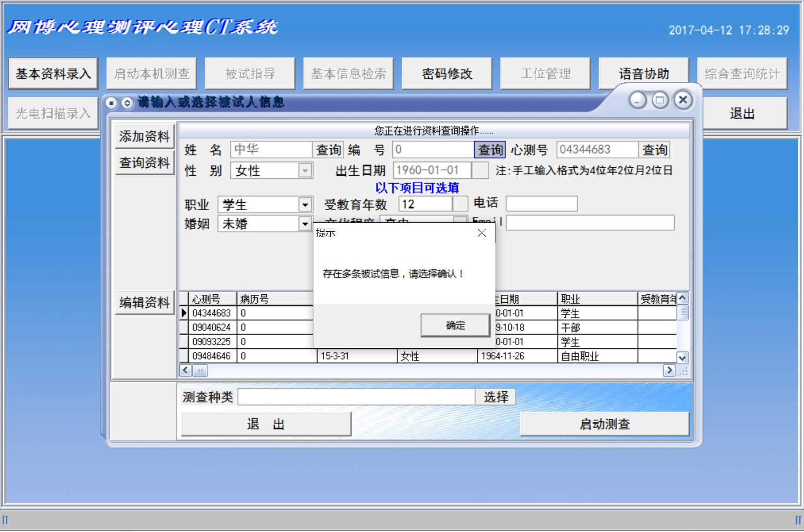
Task: Minimize the 被试人信息 dialog window
Action: 638,100
